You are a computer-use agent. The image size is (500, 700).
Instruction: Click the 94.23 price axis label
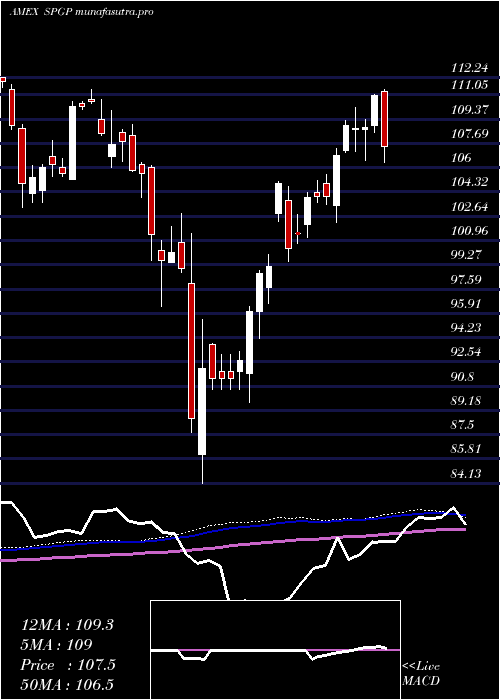point(467,328)
